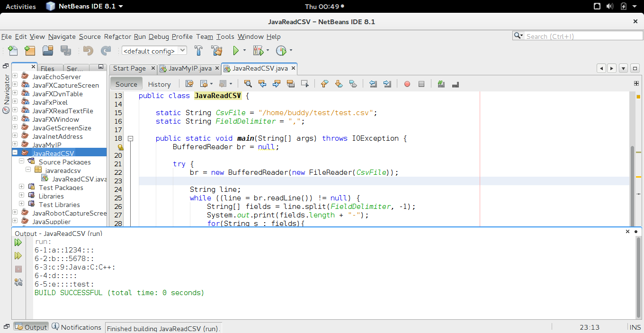The height and width of the screenshot is (333, 644).
Task: Save all modified files
Action: [66, 50]
